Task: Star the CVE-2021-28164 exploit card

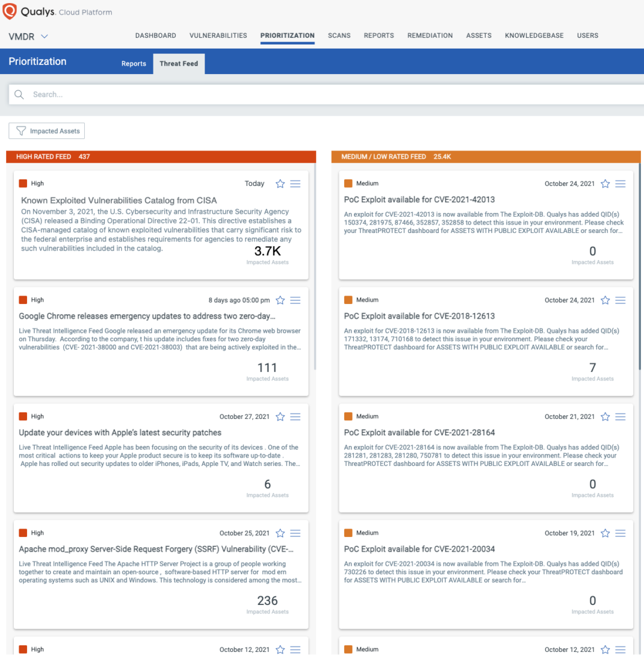Action: pos(605,417)
